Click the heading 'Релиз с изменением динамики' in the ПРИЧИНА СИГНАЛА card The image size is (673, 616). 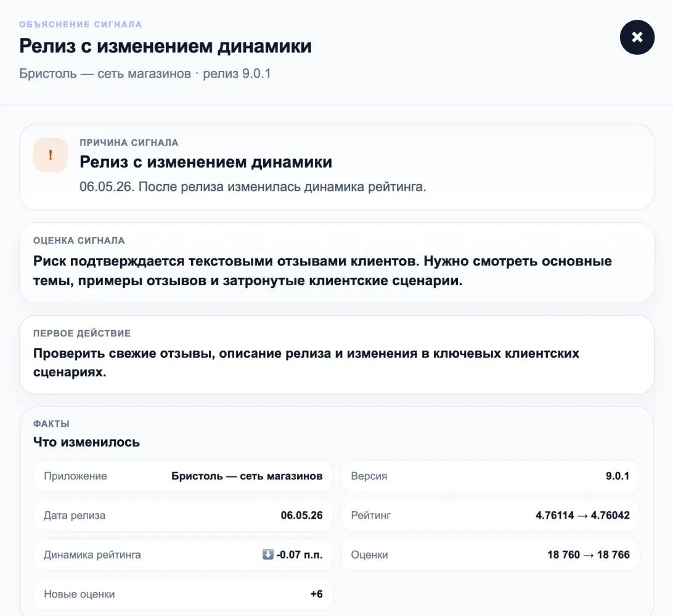tap(206, 162)
